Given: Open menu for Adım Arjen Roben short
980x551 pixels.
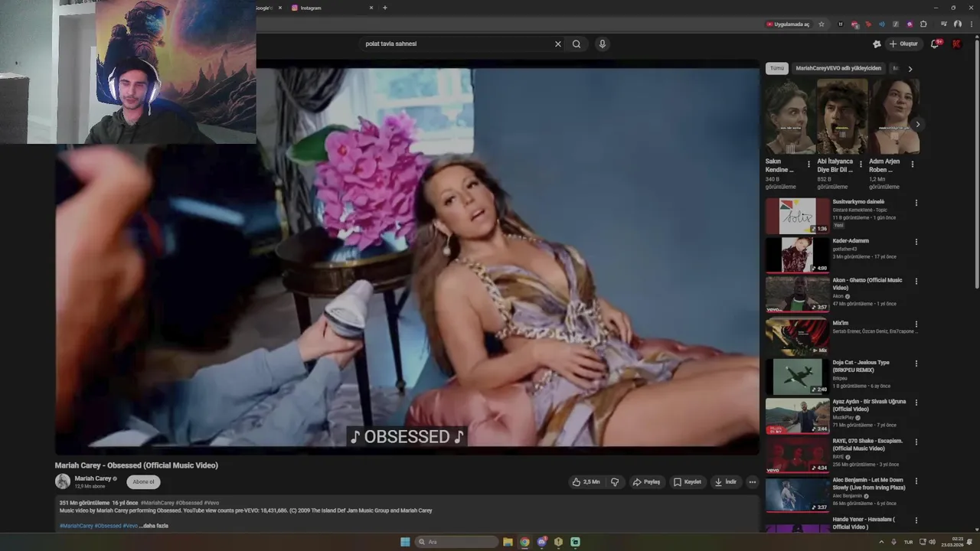Looking at the screenshot, I should pos(912,164).
